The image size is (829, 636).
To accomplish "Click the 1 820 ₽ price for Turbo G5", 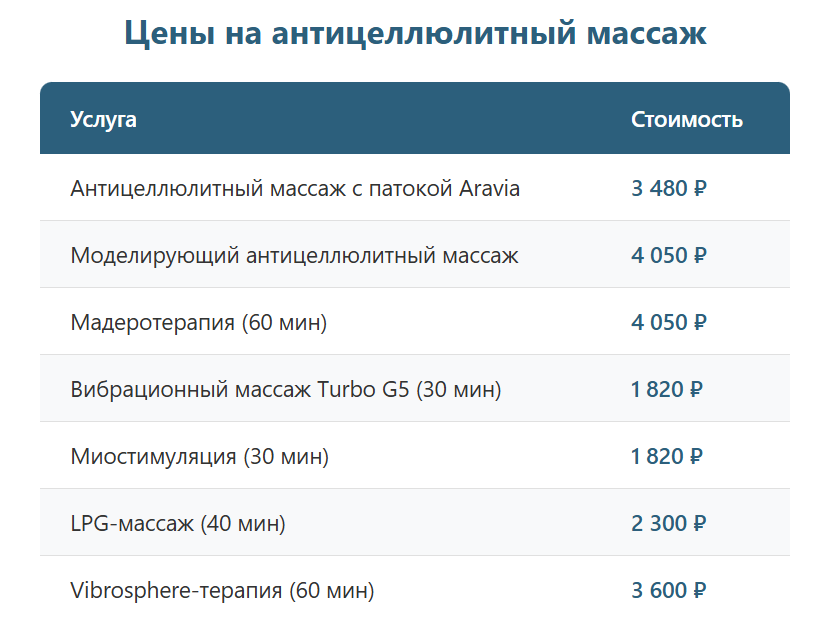I will (667, 389).
